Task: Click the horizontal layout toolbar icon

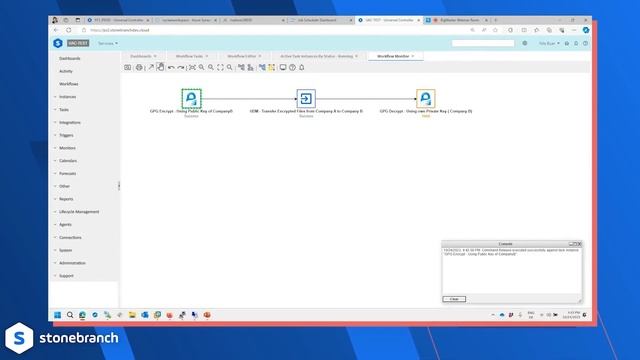Action: 241,67
